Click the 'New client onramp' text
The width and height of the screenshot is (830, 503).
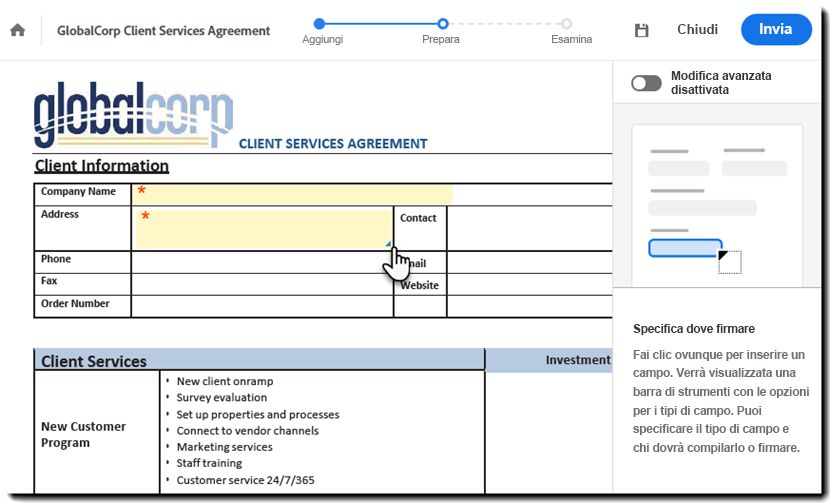[x=225, y=381]
